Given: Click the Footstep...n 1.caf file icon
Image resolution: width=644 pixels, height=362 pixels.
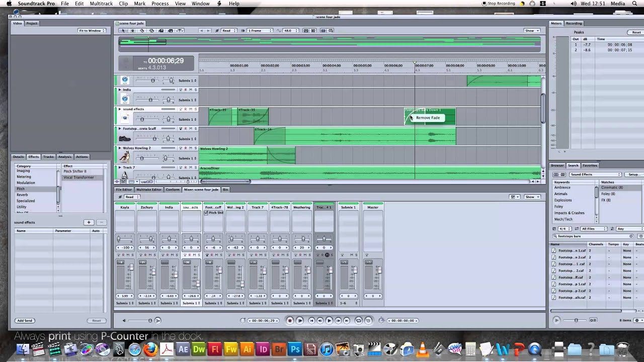Looking at the screenshot, I should pos(554,250).
